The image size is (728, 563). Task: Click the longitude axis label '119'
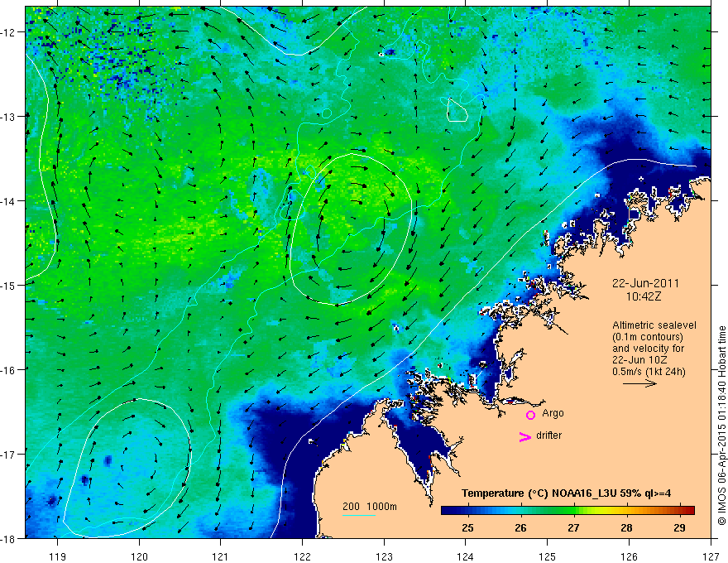pos(58,556)
